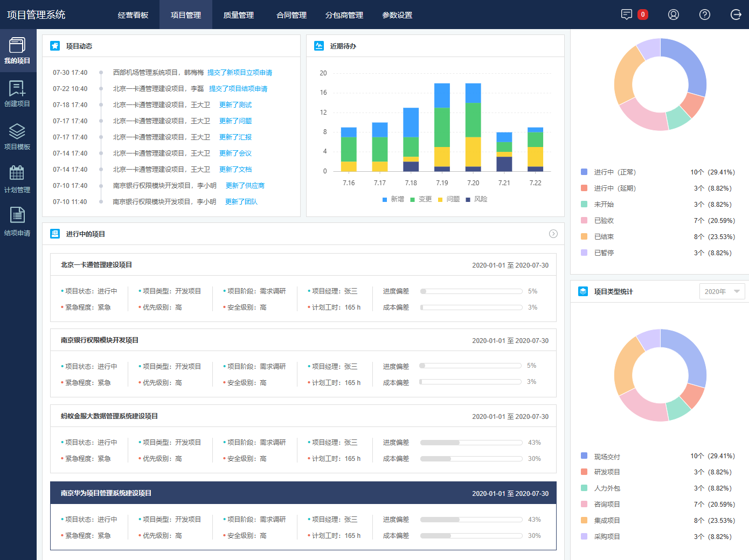The width and height of the screenshot is (749, 560).
Task: Toggle 变更 legend in the bar chart
Action: click(x=421, y=199)
